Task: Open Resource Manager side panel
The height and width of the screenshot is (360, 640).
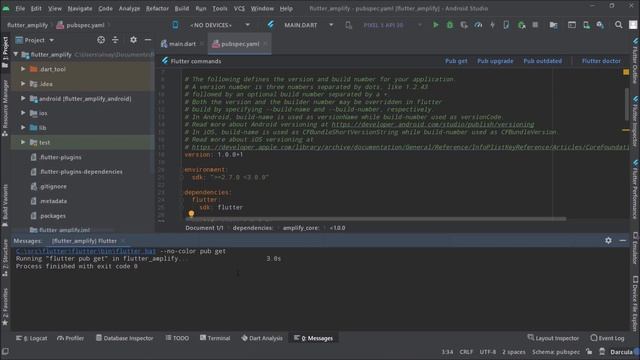Action: [x=5, y=108]
